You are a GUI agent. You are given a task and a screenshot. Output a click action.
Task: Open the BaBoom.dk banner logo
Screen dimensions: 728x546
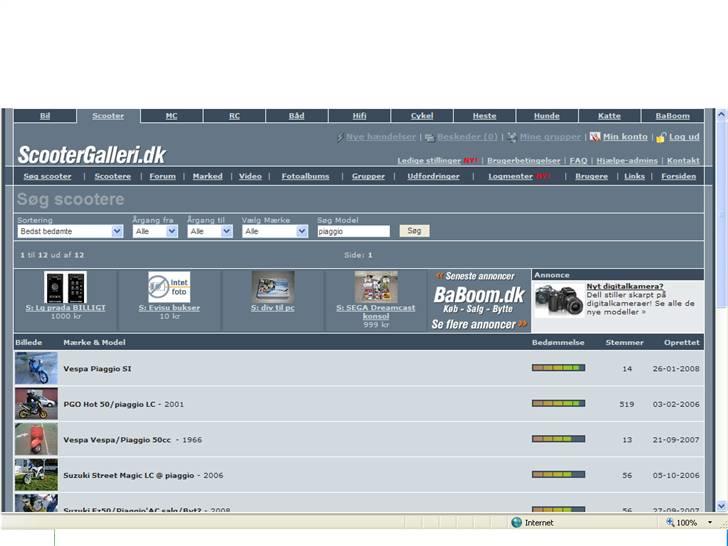(479, 296)
